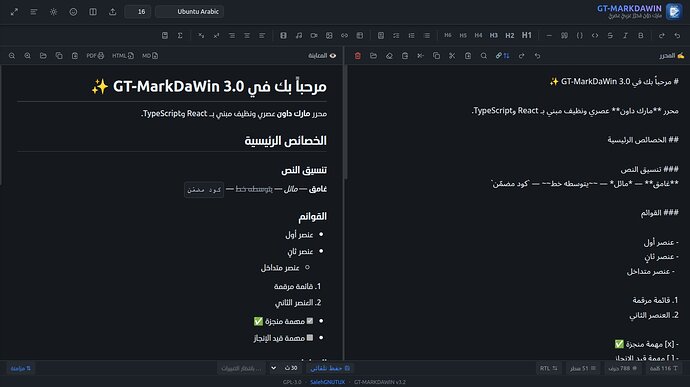Image resolution: width=690 pixels, height=387 pixels.
Task: Apply strikethrough formatting with S icon
Action: (610, 35)
